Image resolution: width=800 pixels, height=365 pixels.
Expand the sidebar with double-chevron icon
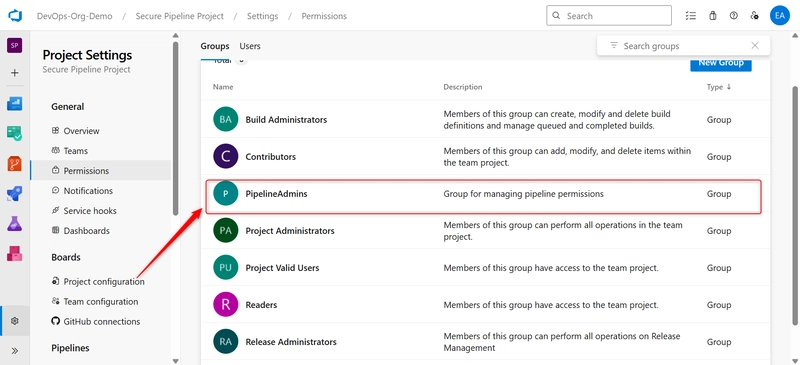(x=14, y=351)
